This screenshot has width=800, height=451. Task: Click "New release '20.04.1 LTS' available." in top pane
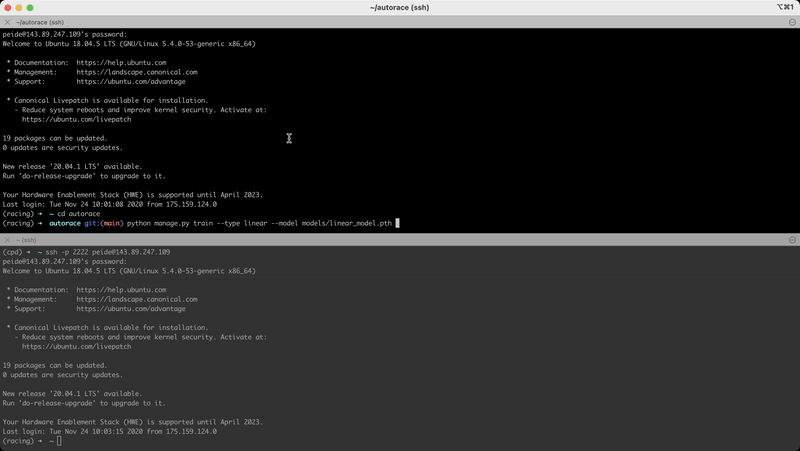pyautogui.click(x=72, y=166)
